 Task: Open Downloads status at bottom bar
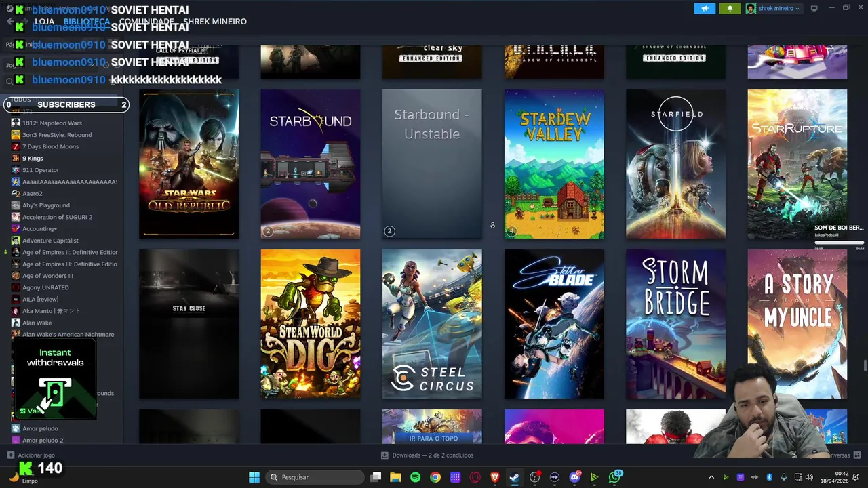[x=427, y=455]
